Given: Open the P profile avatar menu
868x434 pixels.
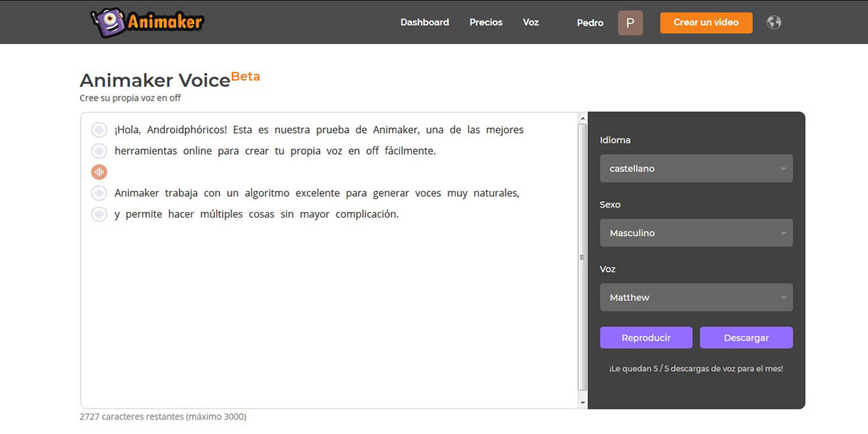Looking at the screenshot, I should (x=630, y=22).
